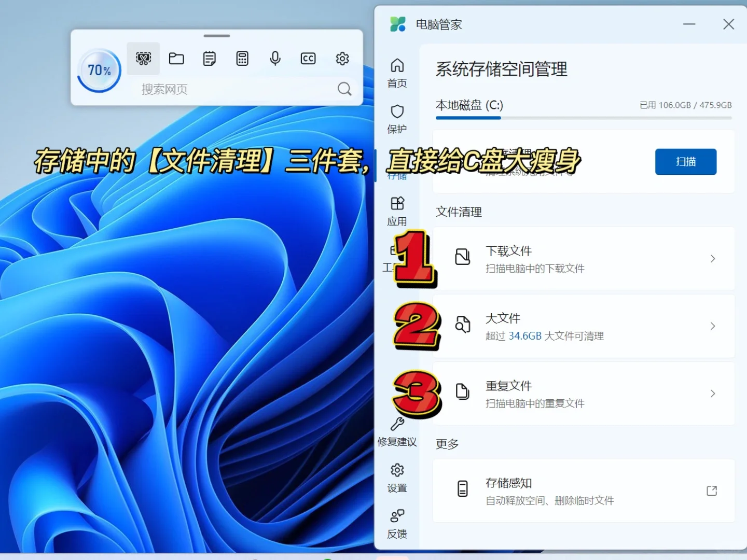This screenshot has width=747, height=560.
Task: Open toolbar settings via the gear icon
Action: pyautogui.click(x=341, y=59)
